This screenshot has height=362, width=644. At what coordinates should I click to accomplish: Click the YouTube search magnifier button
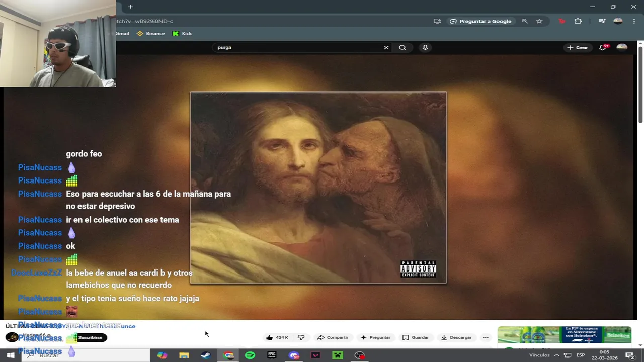click(x=403, y=47)
